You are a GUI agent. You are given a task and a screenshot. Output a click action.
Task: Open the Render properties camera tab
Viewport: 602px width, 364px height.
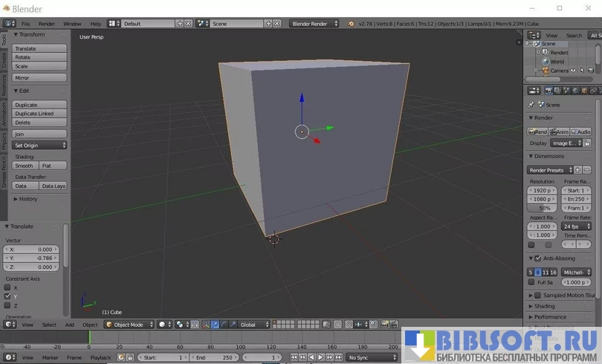point(548,91)
